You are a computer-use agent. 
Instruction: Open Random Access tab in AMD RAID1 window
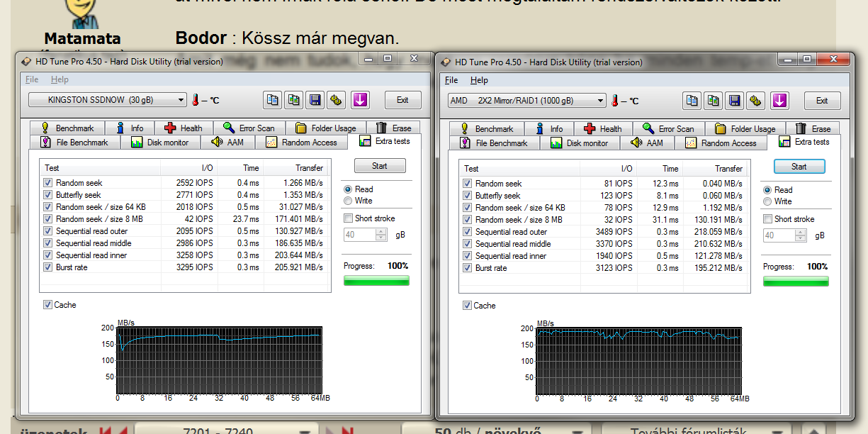pyautogui.click(x=721, y=143)
